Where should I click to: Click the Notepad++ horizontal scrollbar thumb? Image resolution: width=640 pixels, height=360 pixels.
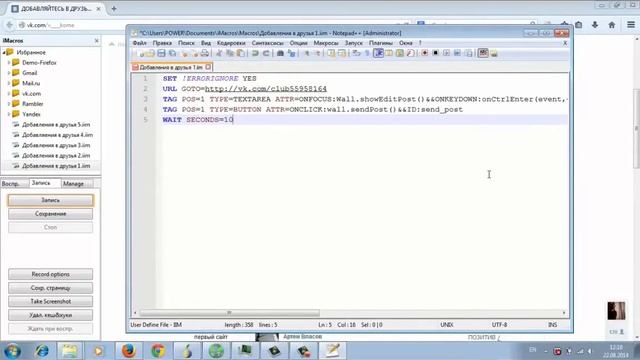[230, 313]
